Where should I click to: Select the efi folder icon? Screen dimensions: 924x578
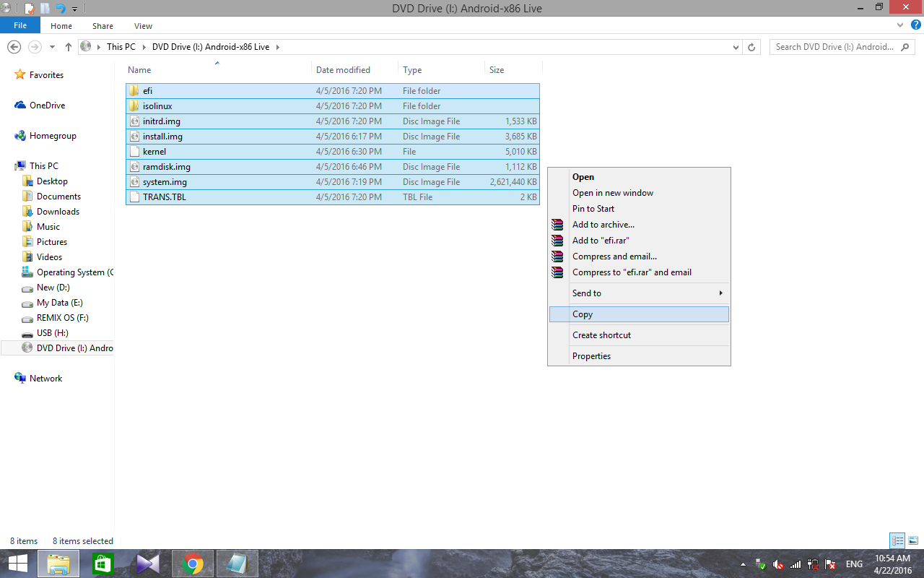pos(134,91)
